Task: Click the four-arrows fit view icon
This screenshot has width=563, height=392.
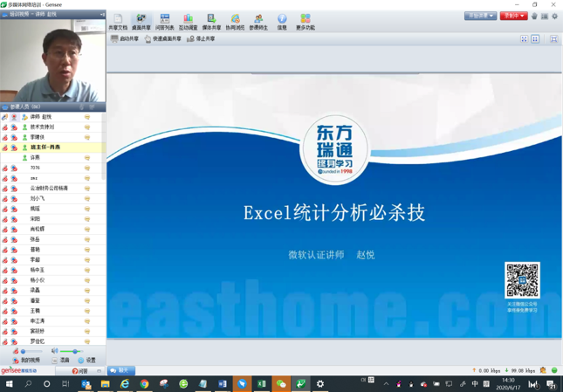Action: point(525,39)
